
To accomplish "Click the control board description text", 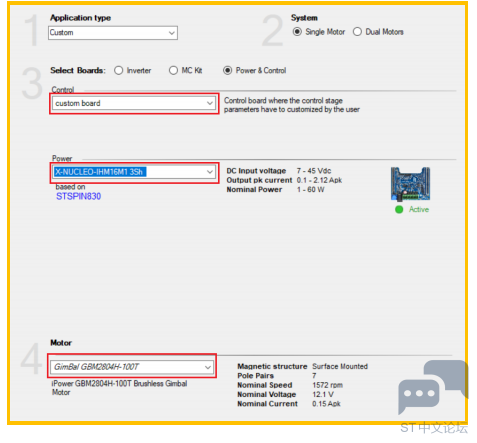I will pyautogui.click(x=292, y=105).
